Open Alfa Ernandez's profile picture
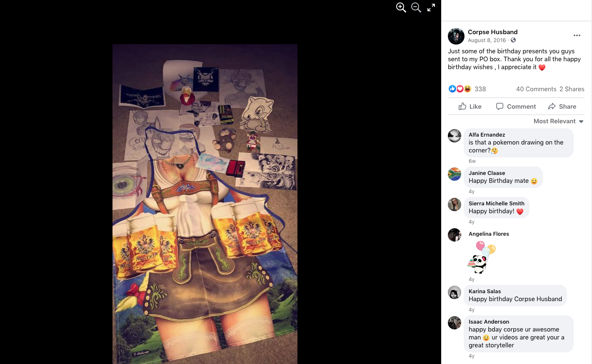The width and height of the screenshot is (592, 364). 455,136
